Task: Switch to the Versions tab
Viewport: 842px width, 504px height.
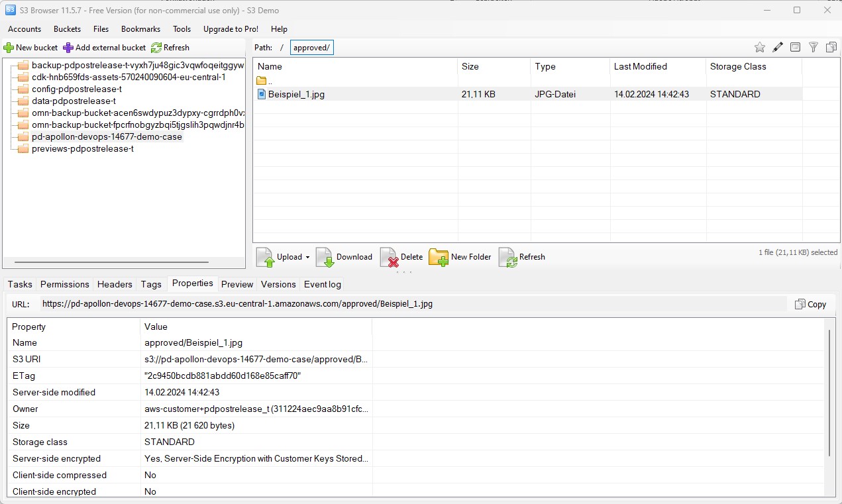Action: 278,284
